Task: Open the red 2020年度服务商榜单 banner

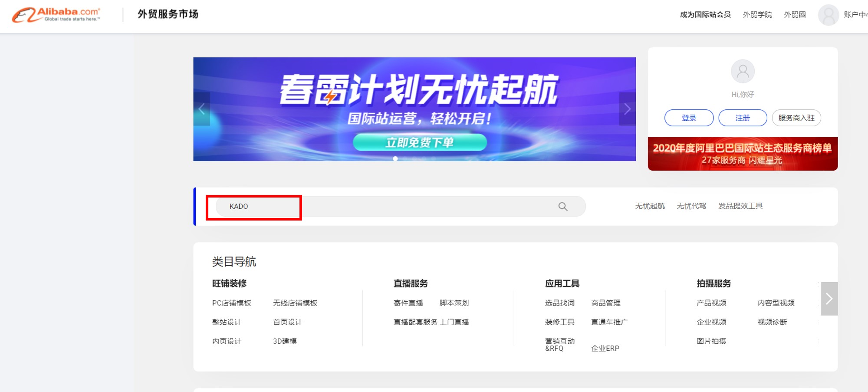Action: tap(743, 154)
